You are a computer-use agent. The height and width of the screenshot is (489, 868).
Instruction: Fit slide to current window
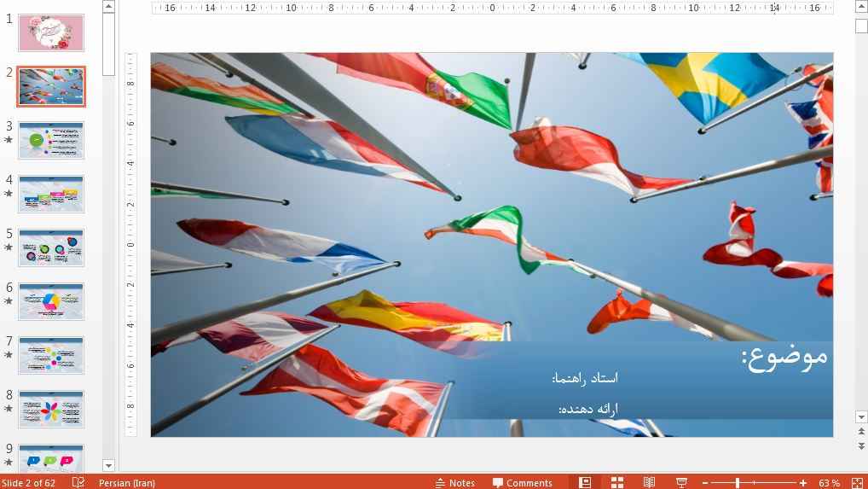[x=857, y=482]
